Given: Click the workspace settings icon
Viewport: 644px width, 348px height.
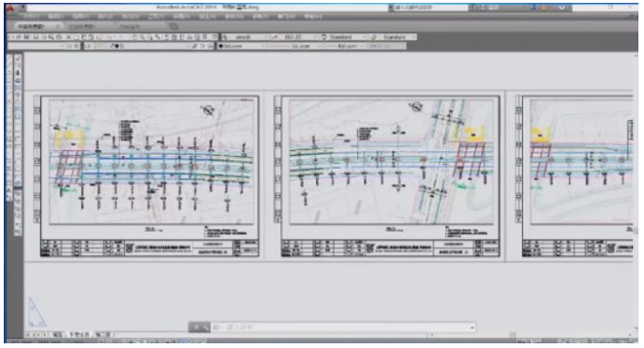Looking at the screenshot, I should pos(69,46).
